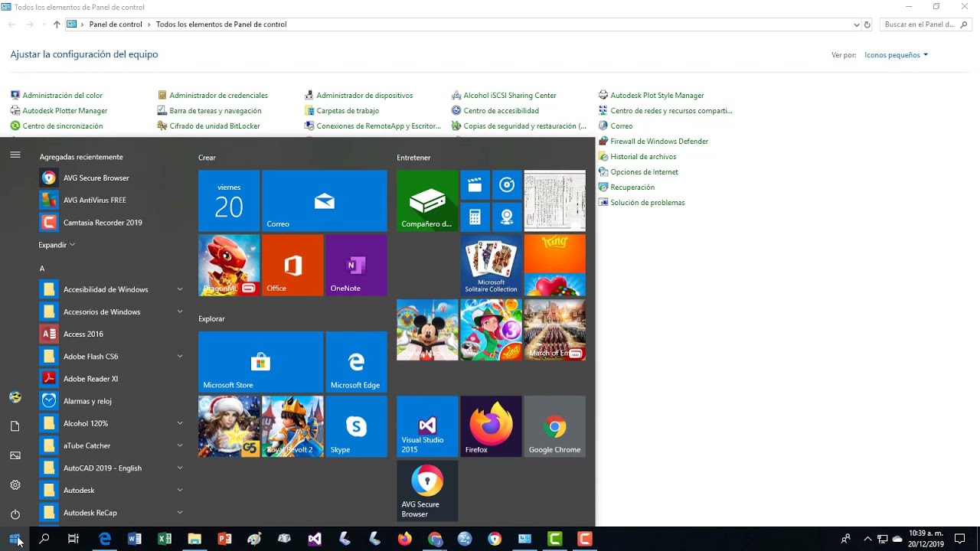Open Adobe Reader XI
The height and width of the screenshot is (551, 980).
pyautogui.click(x=111, y=378)
